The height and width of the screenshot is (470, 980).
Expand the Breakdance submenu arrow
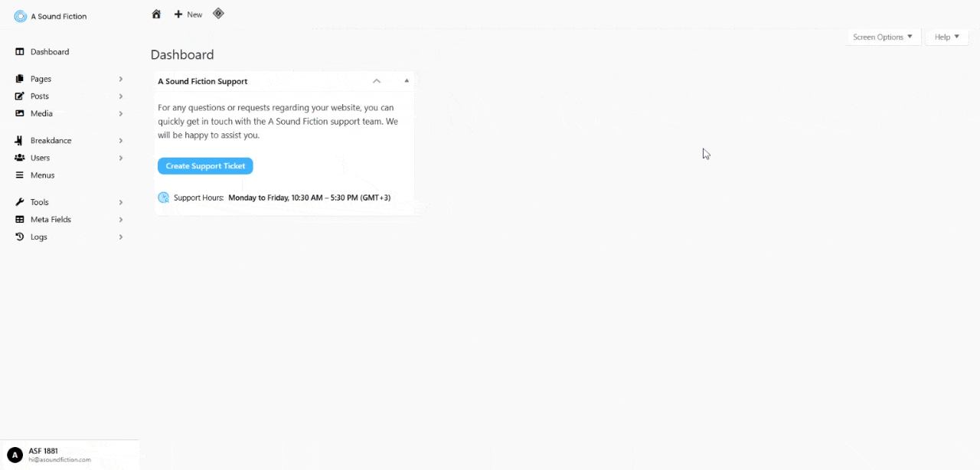121,141
